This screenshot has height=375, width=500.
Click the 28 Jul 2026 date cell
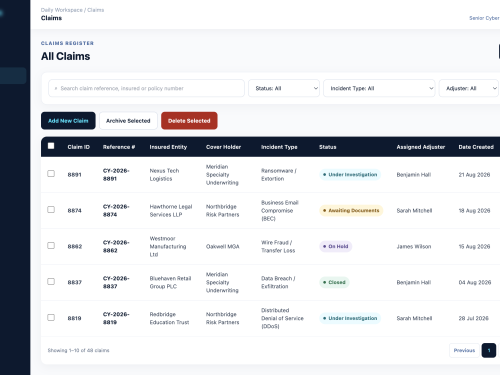point(474,318)
